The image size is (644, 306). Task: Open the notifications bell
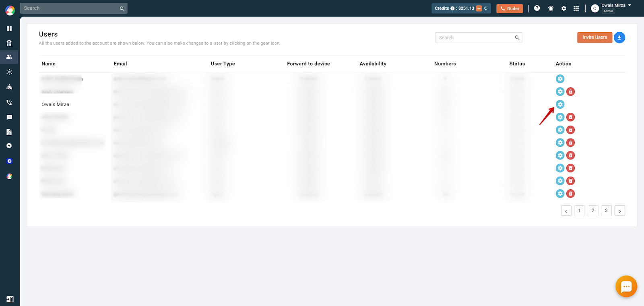[x=551, y=8]
